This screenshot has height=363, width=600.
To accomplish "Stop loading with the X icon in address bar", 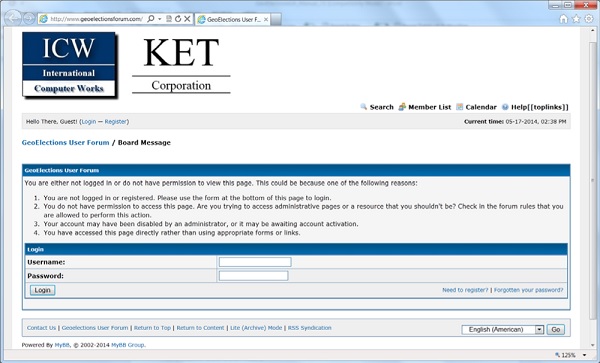I will pyautogui.click(x=187, y=19).
